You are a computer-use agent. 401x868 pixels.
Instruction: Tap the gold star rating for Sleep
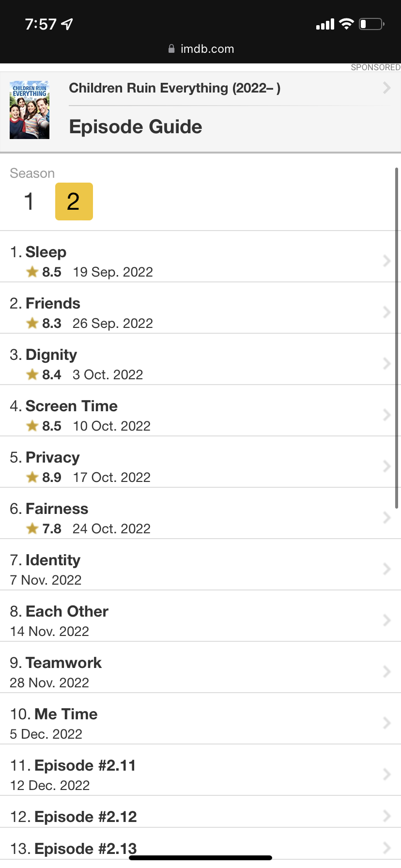pyautogui.click(x=32, y=272)
